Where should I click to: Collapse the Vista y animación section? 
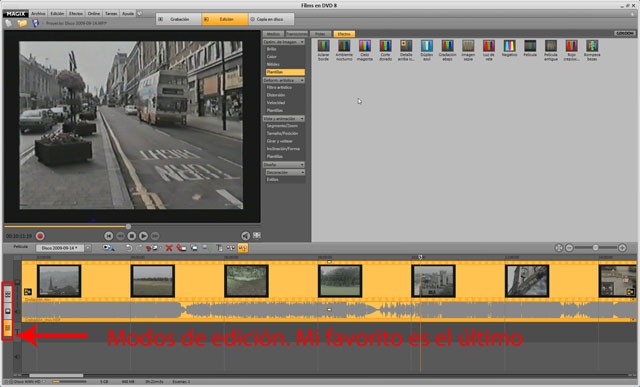click(x=284, y=118)
